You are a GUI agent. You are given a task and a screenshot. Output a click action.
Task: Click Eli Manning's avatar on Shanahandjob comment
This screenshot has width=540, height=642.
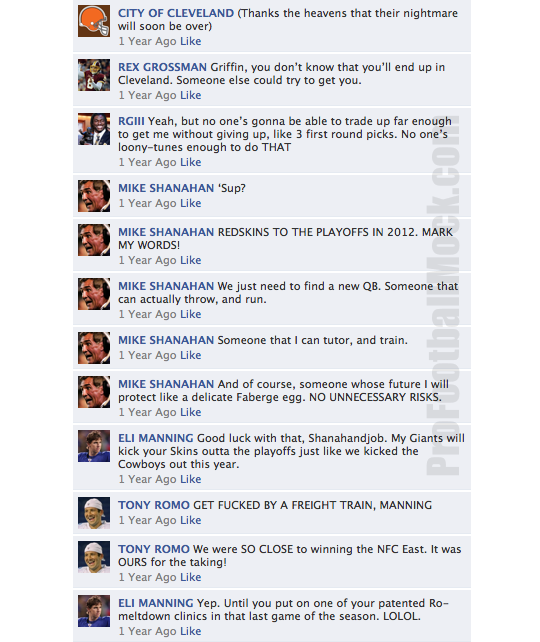coord(94,446)
